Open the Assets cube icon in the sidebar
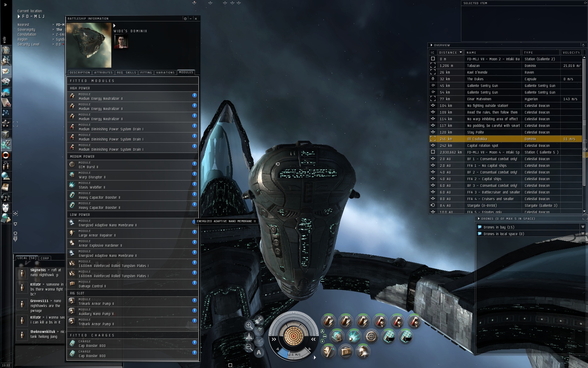This screenshot has height=368, width=588. coord(6,134)
